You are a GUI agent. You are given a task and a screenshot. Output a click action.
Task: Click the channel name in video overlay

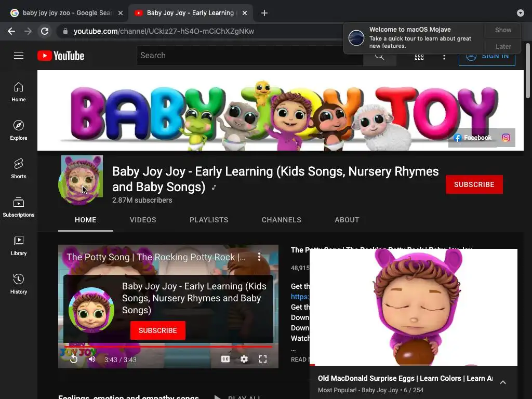click(194, 298)
